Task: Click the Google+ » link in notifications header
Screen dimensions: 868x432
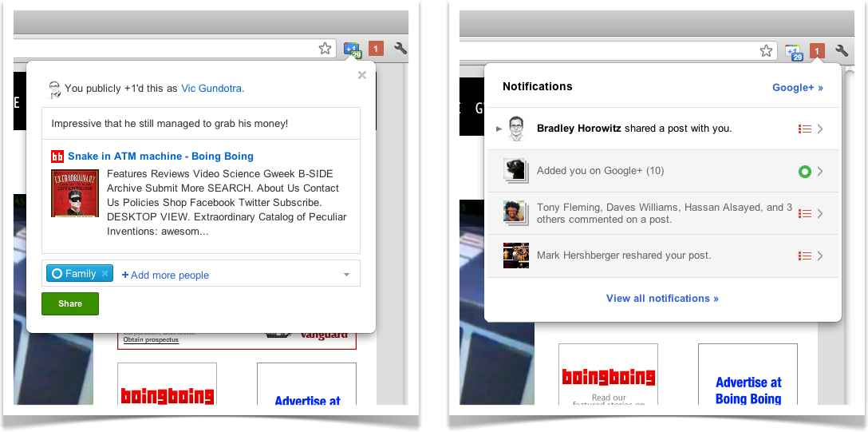Action: (x=798, y=88)
